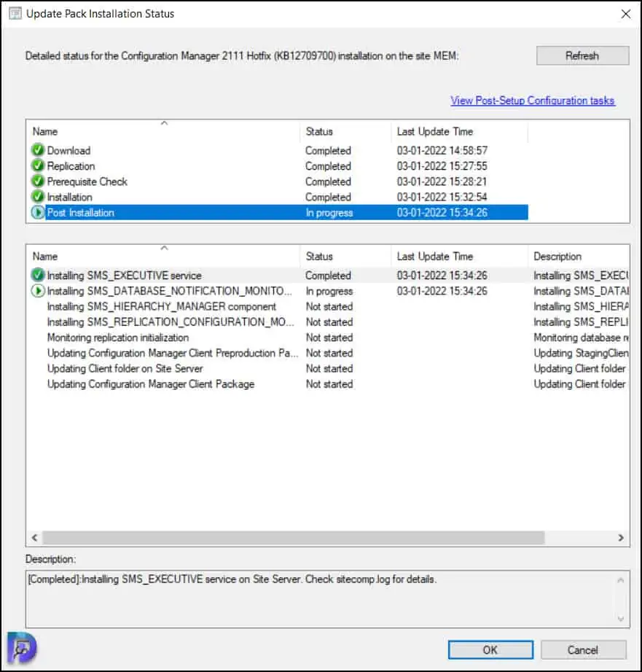Click In progress status of Post Installation

coord(329,213)
